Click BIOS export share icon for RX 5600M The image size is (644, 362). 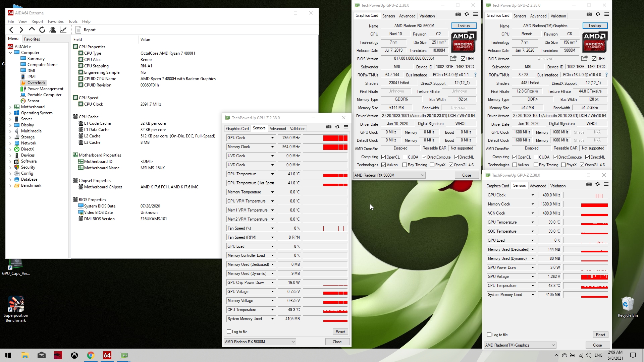click(453, 58)
